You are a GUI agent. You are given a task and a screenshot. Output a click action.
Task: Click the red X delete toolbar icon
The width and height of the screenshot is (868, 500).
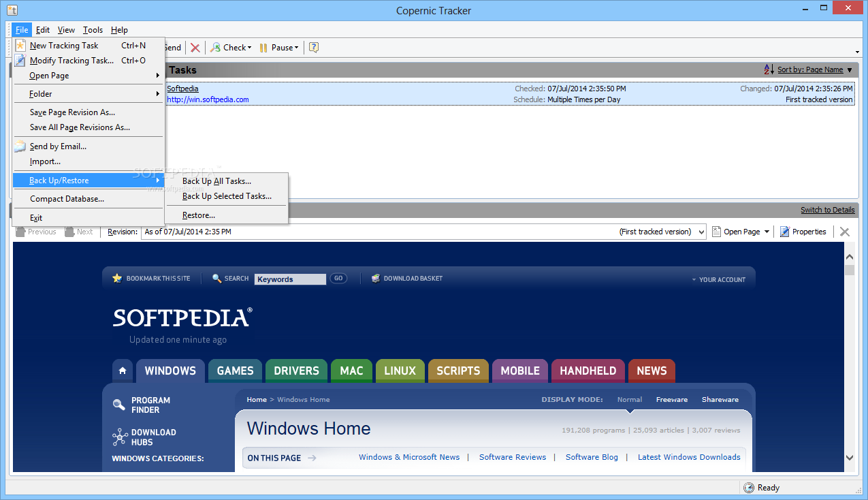coord(195,48)
